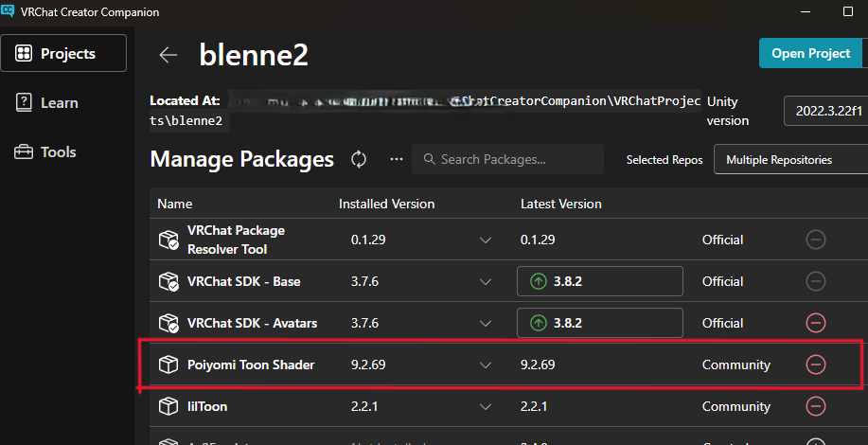Expand VRChat SDK - Base version dropdown

486,281
